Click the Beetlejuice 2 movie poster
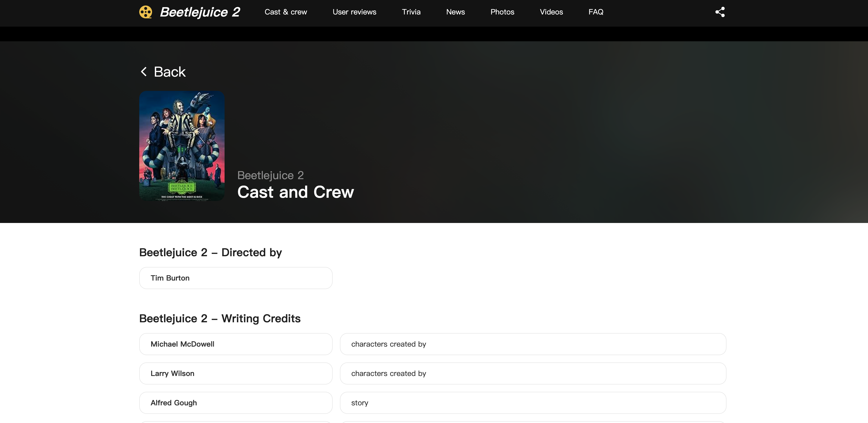868x423 pixels. [x=182, y=146]
